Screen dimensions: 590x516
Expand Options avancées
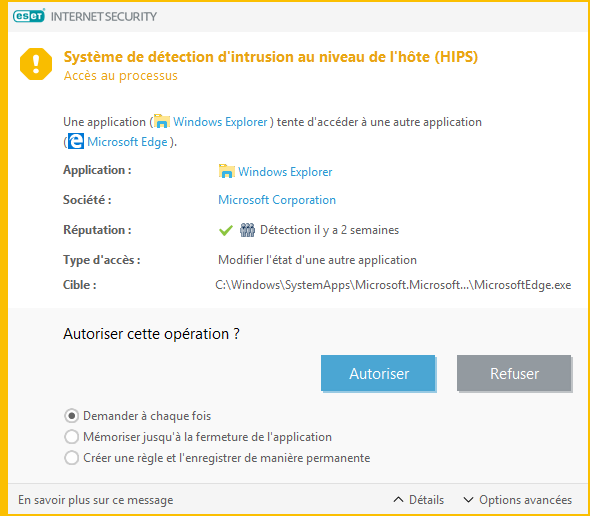tap(517, 500)
